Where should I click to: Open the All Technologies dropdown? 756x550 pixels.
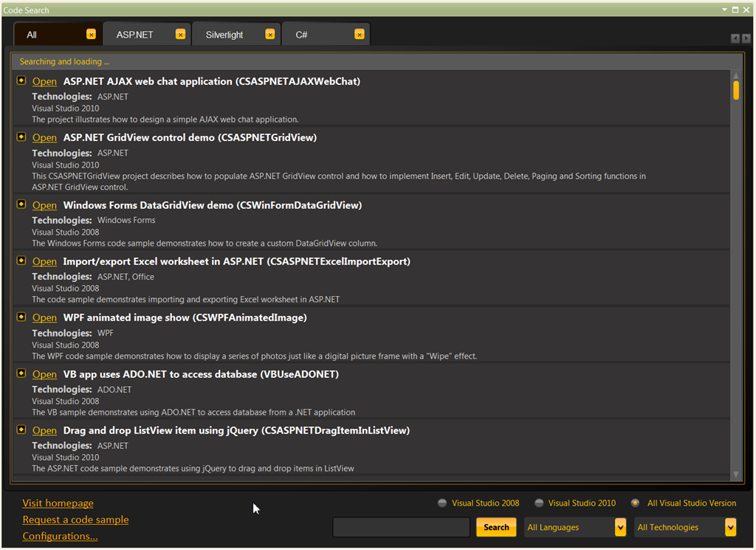pos(686,527)
